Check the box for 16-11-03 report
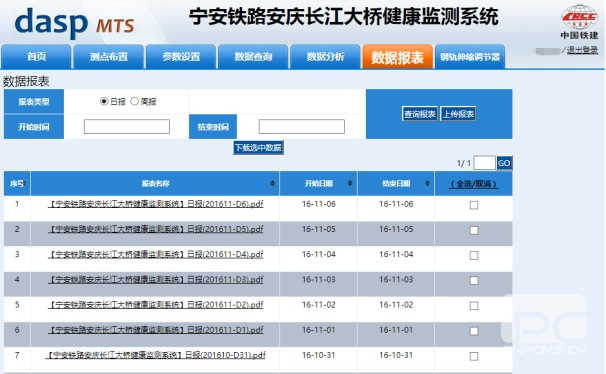This screenshot has width=606, height=374. point(474,280)
